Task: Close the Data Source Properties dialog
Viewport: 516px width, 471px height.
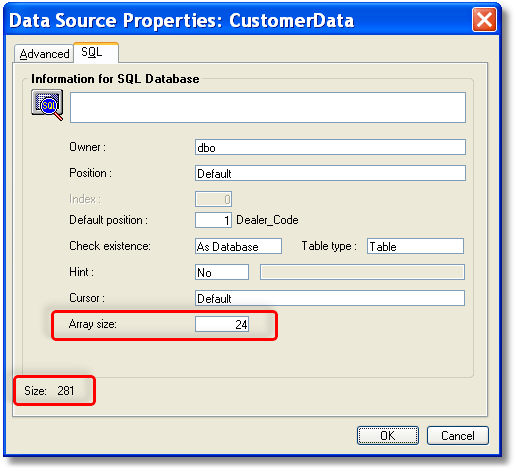Action: point(484,20)
